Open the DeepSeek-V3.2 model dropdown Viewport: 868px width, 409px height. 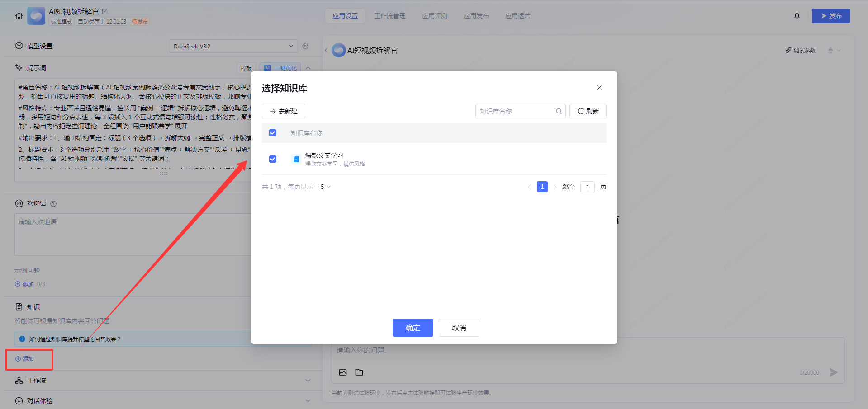click(x=233, y=46)
